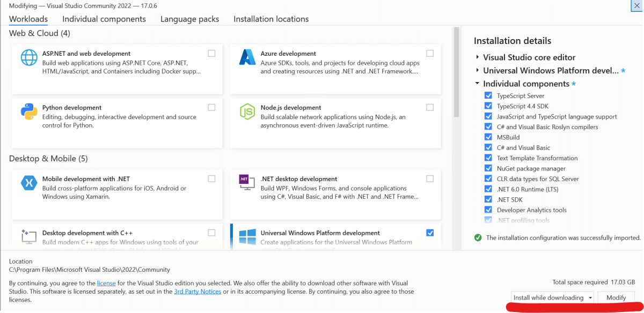Click the Installation details heading
This screenshot has height=313, width=644.
[x=513, y=41]
